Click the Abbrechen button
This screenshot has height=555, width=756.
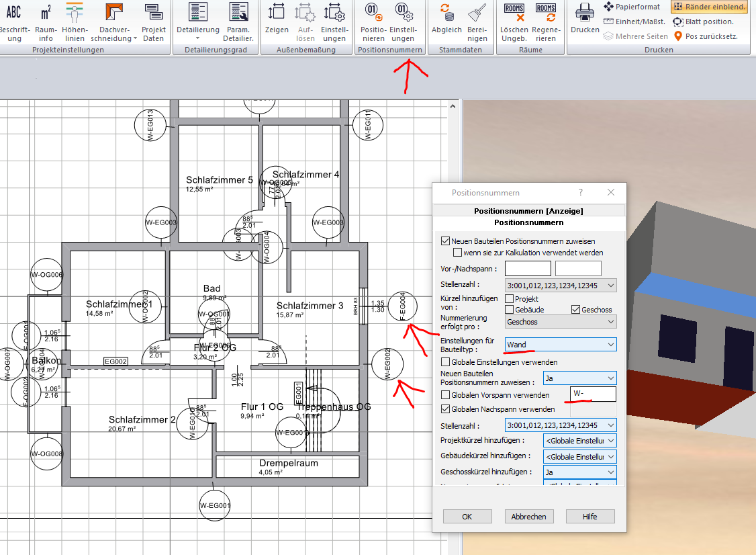(x=529, y=517)
